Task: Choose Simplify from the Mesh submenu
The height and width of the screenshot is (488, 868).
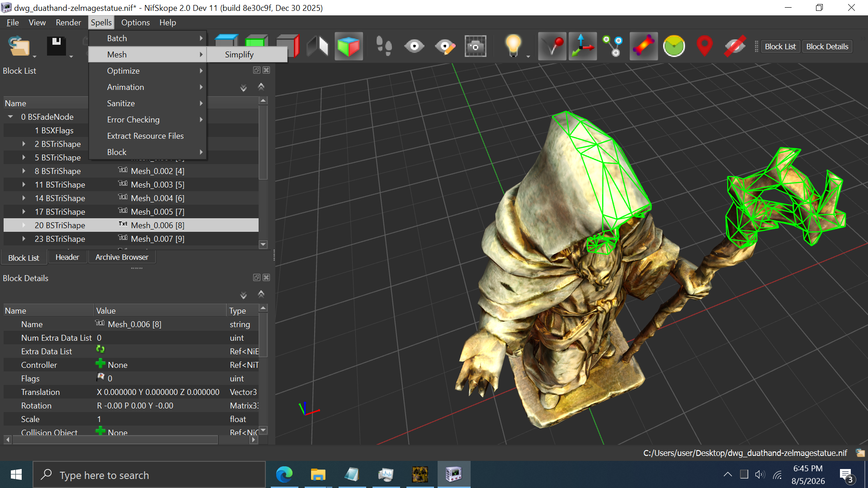Action: click(x=247, y=54)
